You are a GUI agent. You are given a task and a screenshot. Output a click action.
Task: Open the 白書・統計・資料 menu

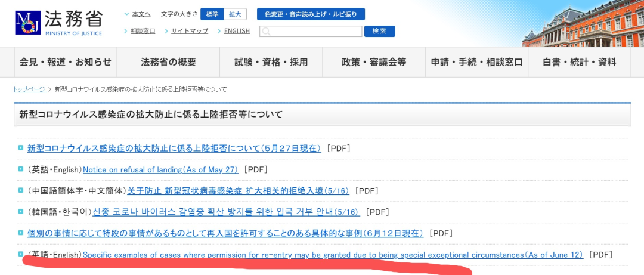click(x=579, y=62)
